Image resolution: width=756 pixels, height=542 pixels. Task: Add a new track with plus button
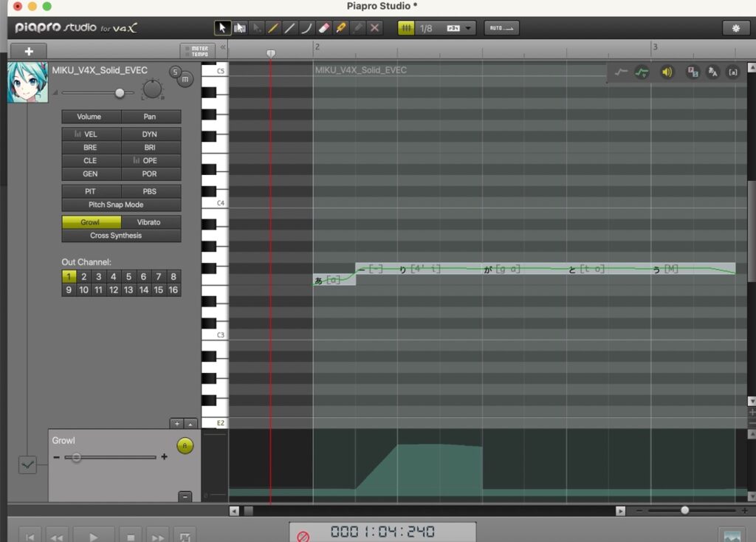pos(29,51)
